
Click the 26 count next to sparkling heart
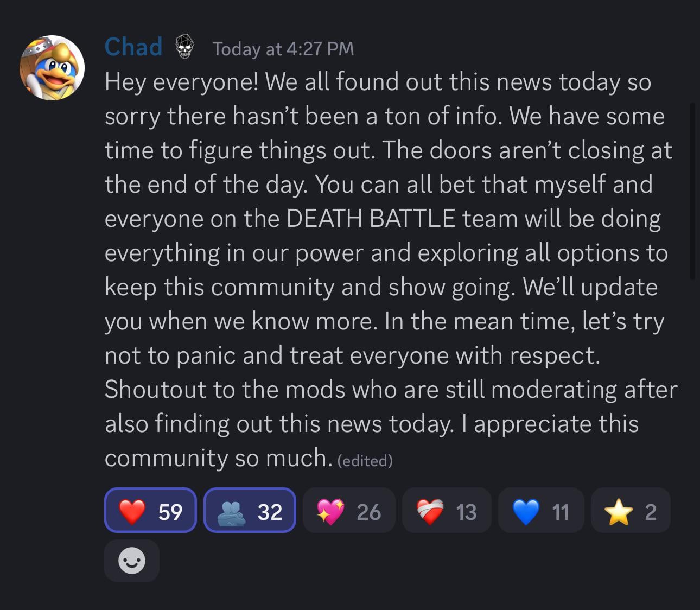point(369,512)
